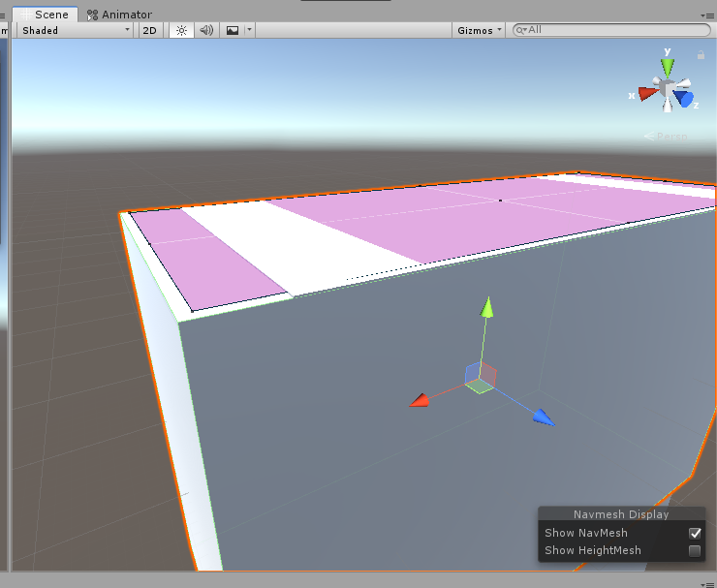
Task: Toggle 2D view mode
Action: pyautogui.click(x=150, y=30)
